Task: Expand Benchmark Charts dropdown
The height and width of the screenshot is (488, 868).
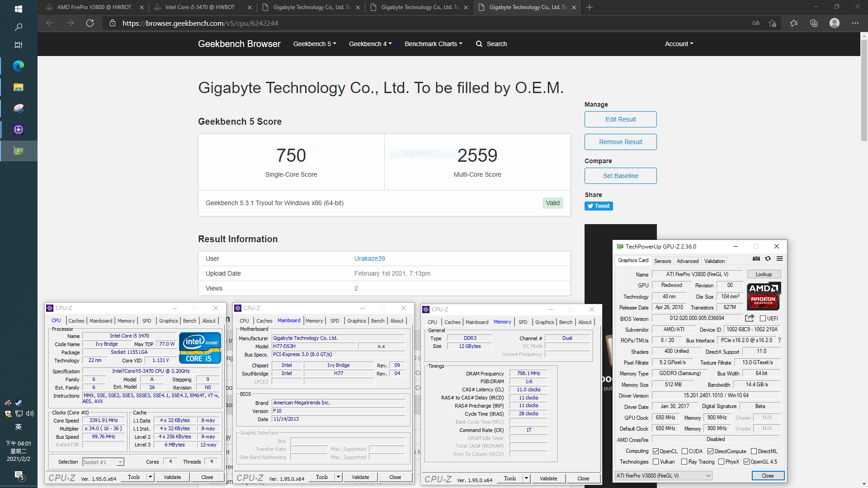Action: [x=434, y=44]
